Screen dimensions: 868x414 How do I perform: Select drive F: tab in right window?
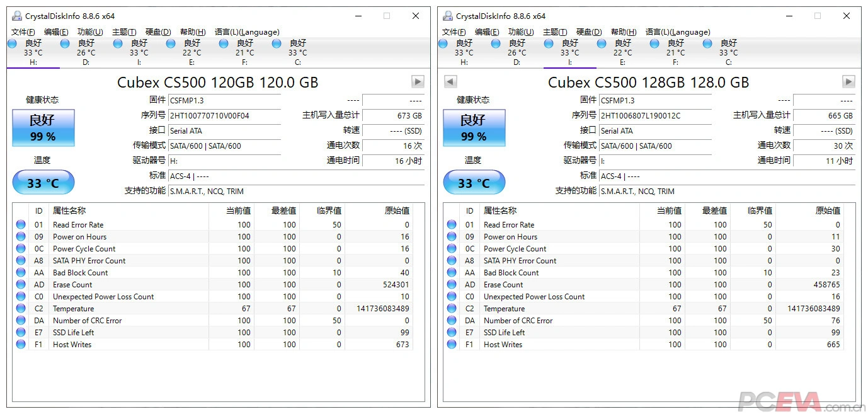[x=676, y=52]
